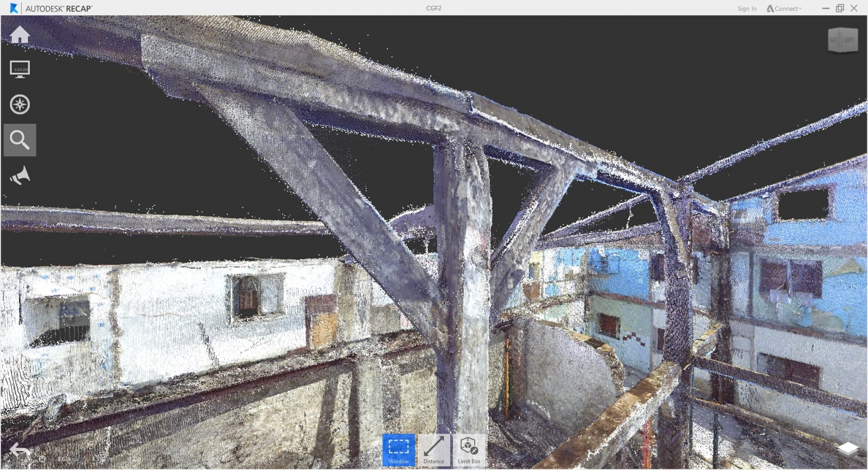Minimize the ReCap window
Image resolution: width=868 pixels, height=470 pixels.
pyautogui.click(x=826, y=8)
